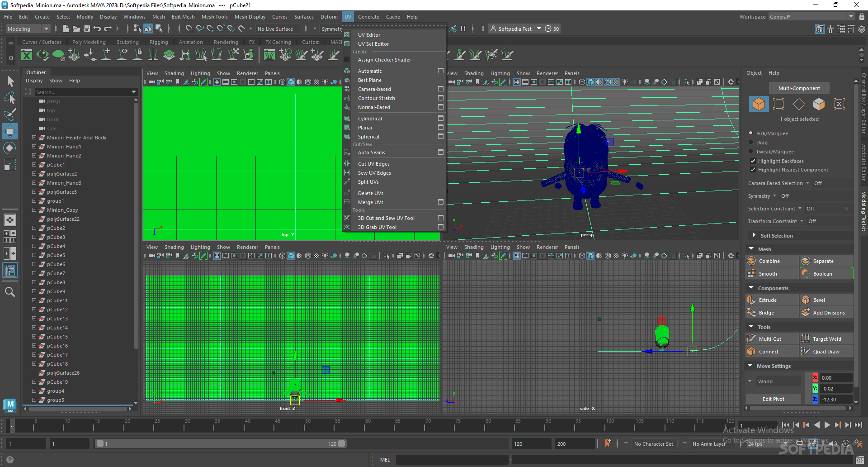Viewport: 868px width, 467px height.
Task: Click the Outliner search field
Action: click(x=86, y=92)
